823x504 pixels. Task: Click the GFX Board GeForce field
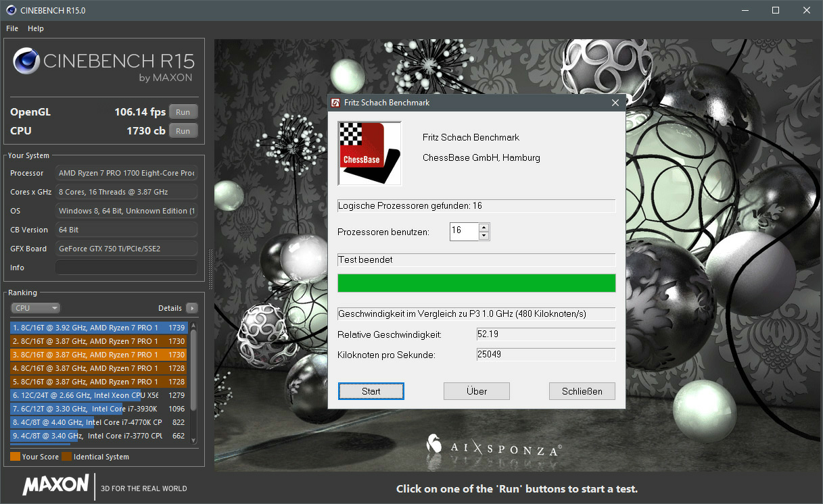[x=126, y=249]
